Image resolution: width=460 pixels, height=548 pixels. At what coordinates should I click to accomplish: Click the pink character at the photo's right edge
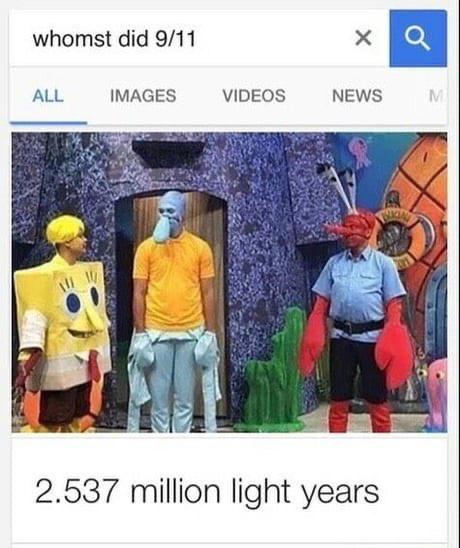click(437, 395)
